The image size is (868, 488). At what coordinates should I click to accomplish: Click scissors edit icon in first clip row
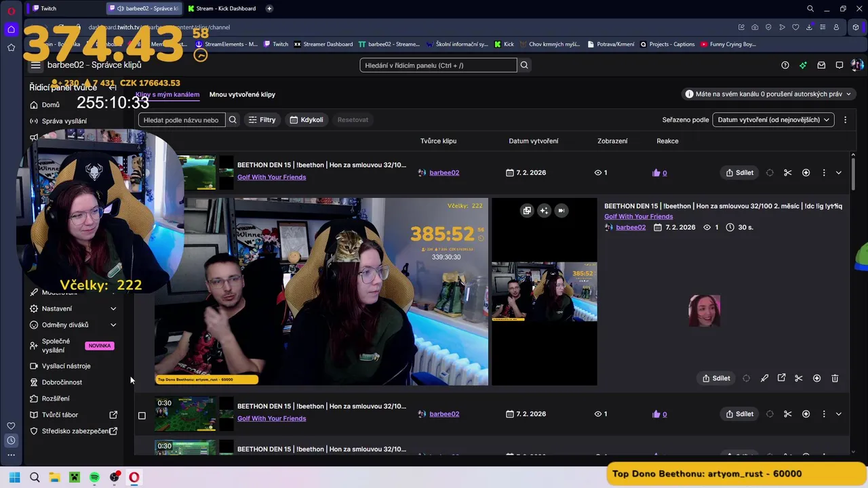coord(788,173)
